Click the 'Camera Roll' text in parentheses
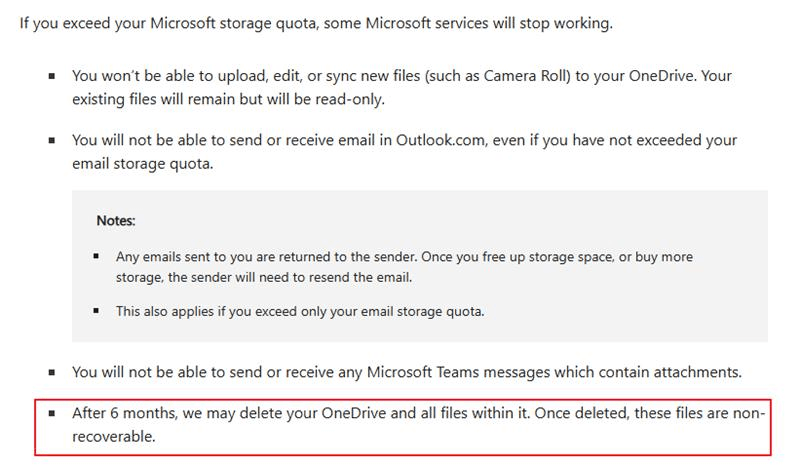800x465 pixels. [524, 76]
